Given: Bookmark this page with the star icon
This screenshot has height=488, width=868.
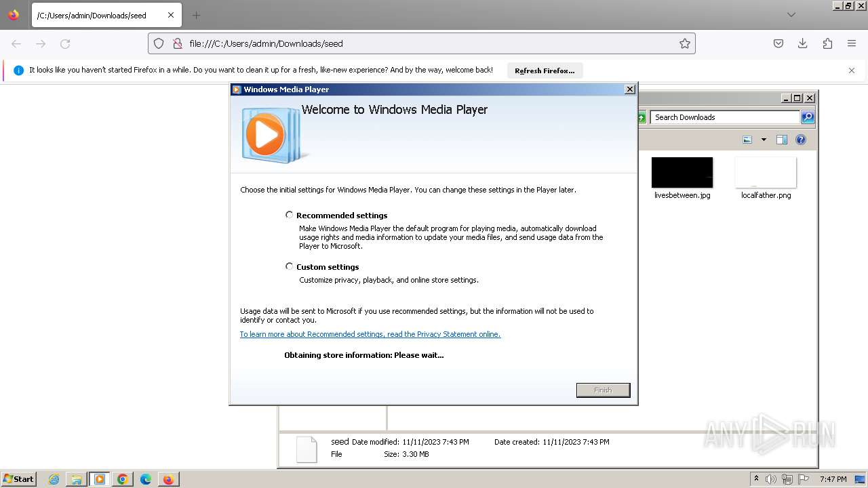Looking at the screenshot, I should (x=685, y=43).
